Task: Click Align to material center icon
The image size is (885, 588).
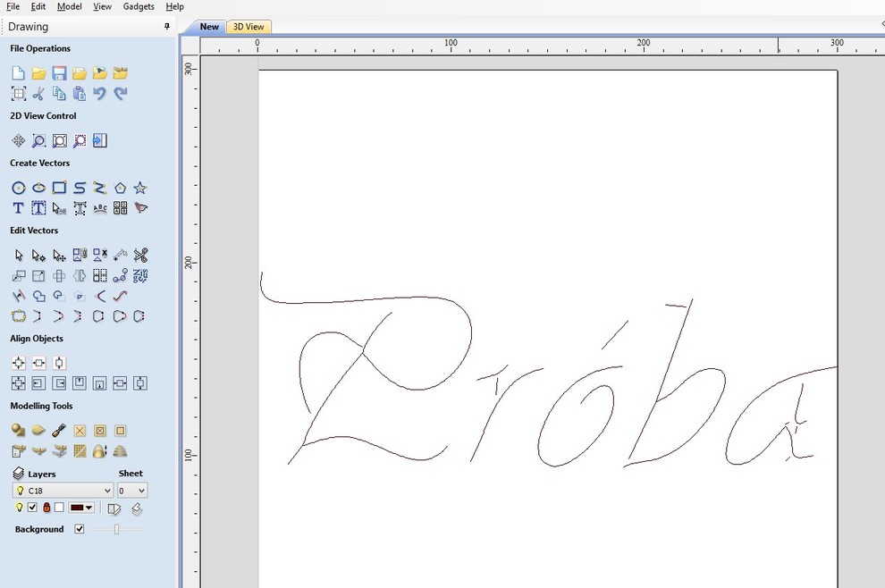Action: point(18,363)
